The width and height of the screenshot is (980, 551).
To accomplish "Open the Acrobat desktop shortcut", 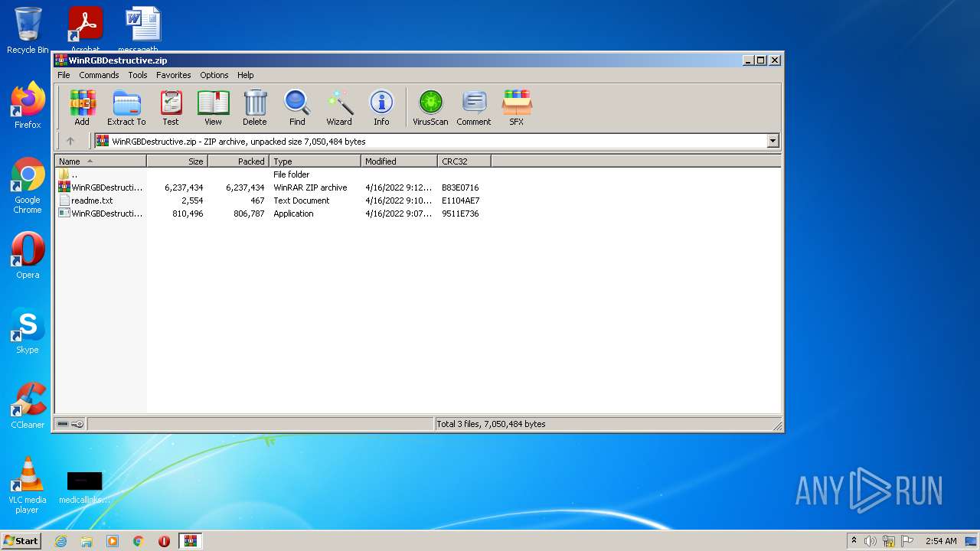I will click(85, 31).
